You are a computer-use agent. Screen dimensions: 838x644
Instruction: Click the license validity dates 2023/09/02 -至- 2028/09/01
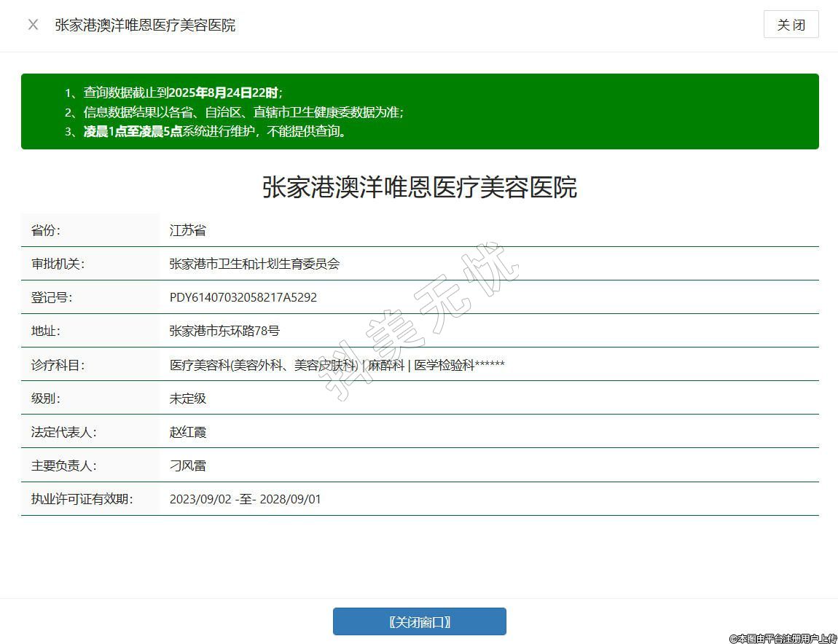(245, 499)
